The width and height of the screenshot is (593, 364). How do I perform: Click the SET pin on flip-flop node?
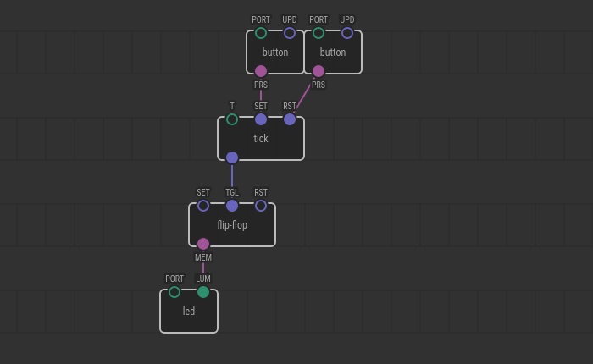(203, 206)
